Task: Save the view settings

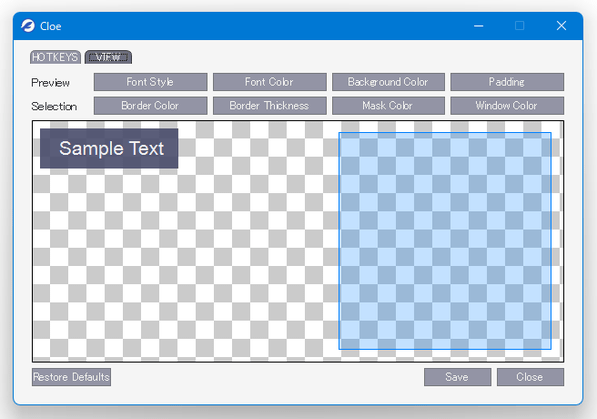Action: point(458,377)
